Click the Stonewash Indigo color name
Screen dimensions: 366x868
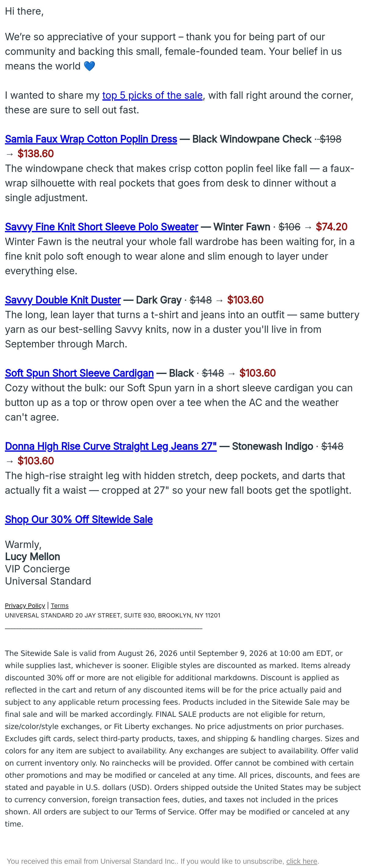pyautogui.click(x=273, y=446)
